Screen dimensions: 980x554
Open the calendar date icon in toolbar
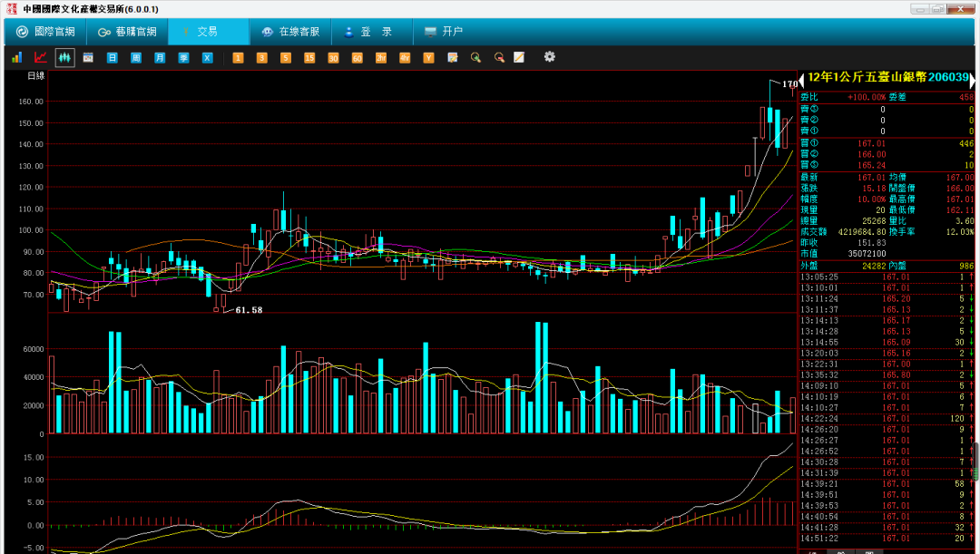[x=88, y=57]
